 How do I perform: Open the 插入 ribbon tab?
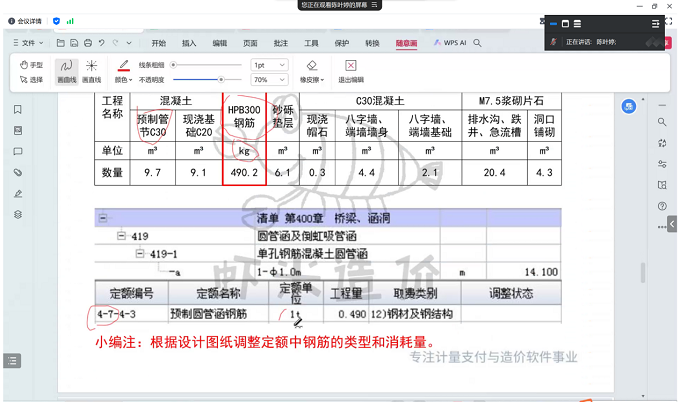(x=189, y=43)
